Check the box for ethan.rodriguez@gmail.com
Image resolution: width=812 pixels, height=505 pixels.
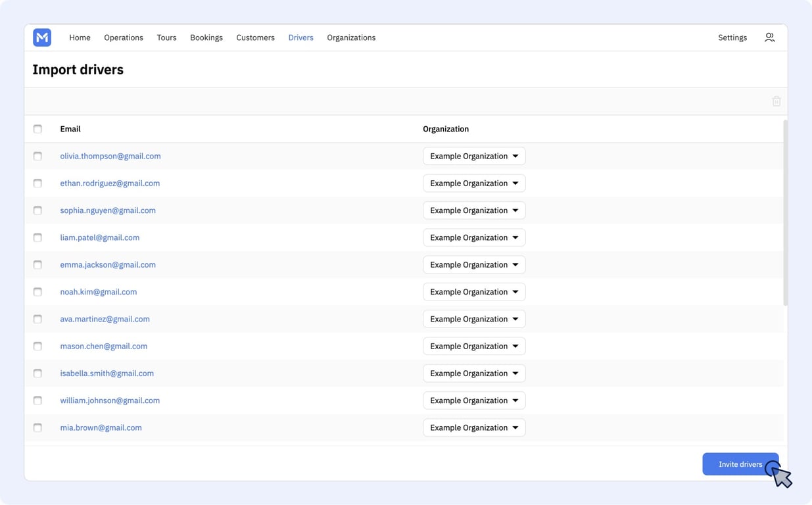click(37, 183)
